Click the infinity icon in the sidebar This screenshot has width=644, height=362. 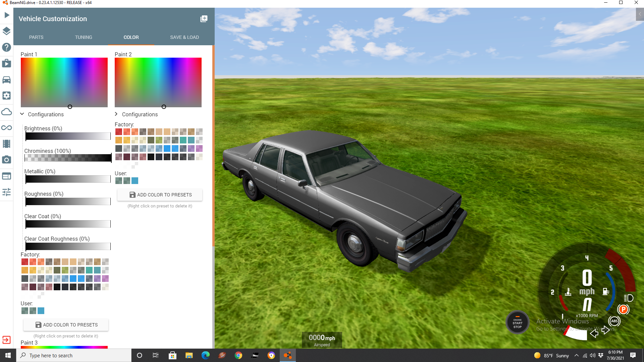coord(7,128)
